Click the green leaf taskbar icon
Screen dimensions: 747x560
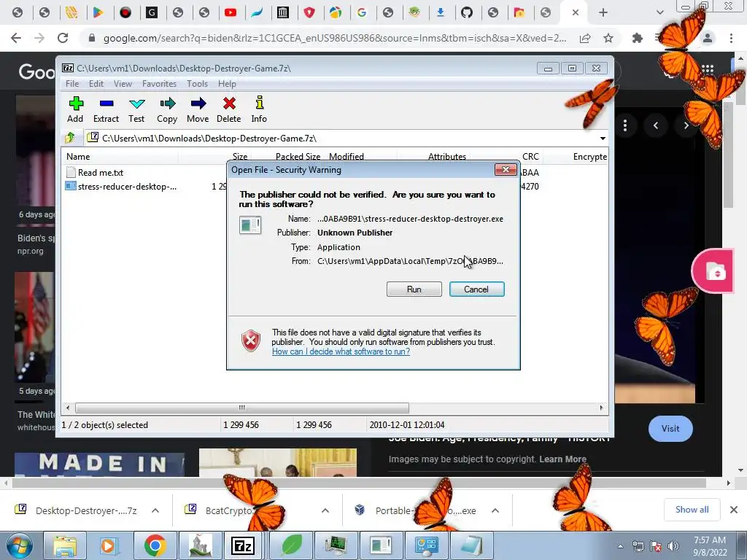point(290,545)
